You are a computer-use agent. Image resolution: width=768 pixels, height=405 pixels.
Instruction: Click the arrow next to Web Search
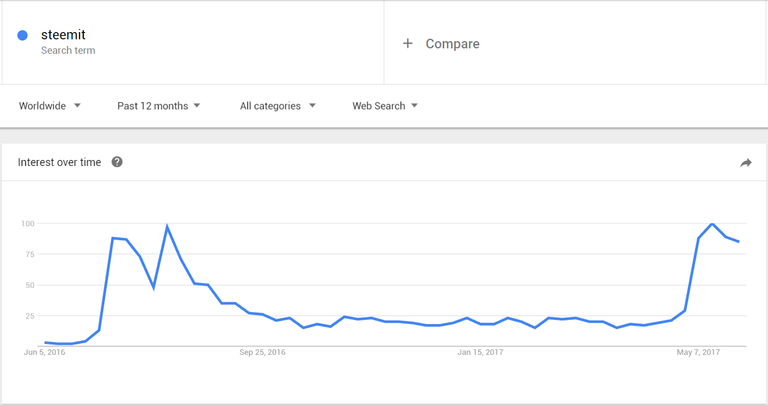(x=414, y=105)
